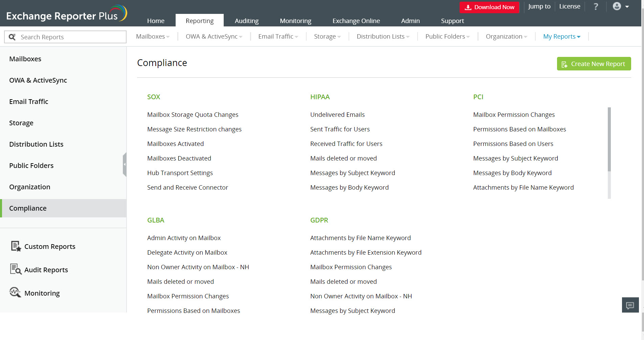Image resolution: width=644 pixels, height=340 pixels.
Task: Click the PCI list scrollbar
Action: click(x=609, y=139)
